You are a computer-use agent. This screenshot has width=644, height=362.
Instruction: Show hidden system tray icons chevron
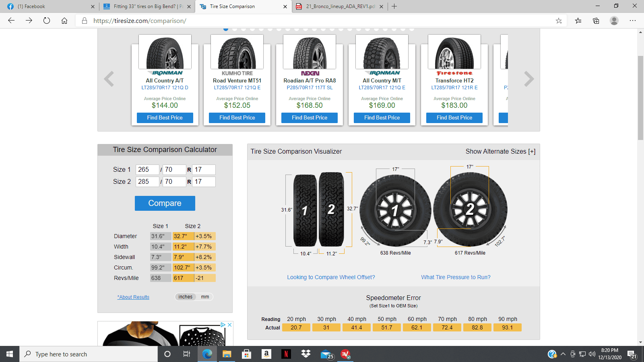[563, 354]
